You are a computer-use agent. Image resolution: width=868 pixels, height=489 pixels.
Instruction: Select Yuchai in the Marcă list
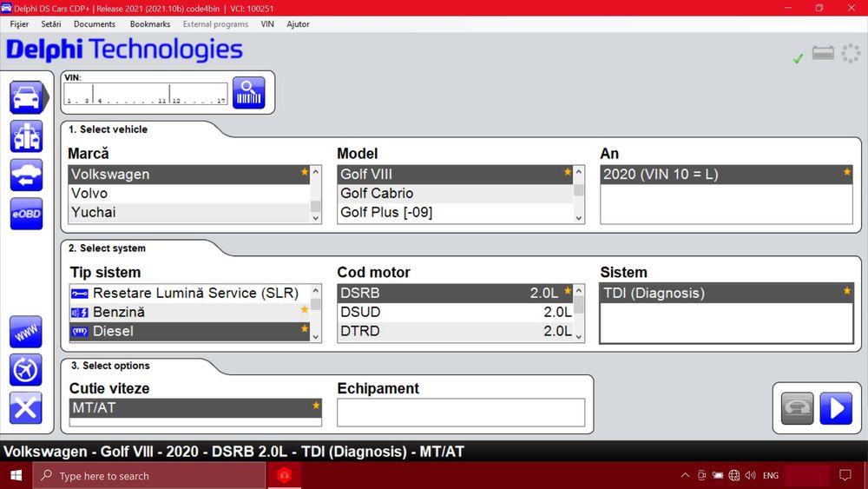click(188, 212)
